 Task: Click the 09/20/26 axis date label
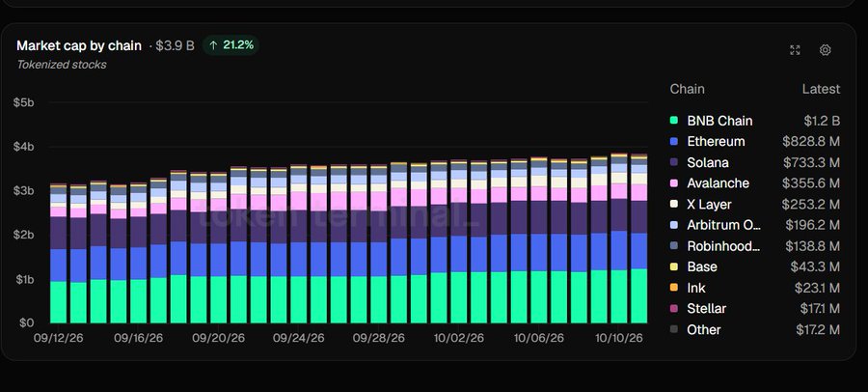click(x=219, y=338)
